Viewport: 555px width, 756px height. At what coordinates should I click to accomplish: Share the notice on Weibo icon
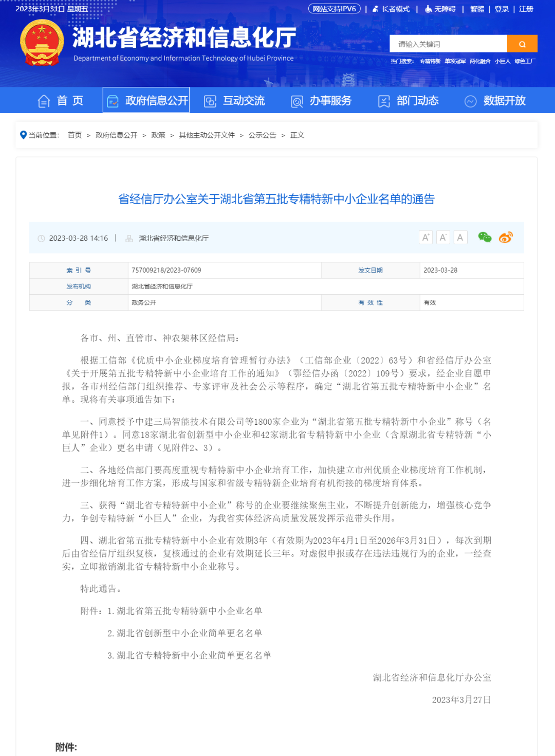coord(505,237)
